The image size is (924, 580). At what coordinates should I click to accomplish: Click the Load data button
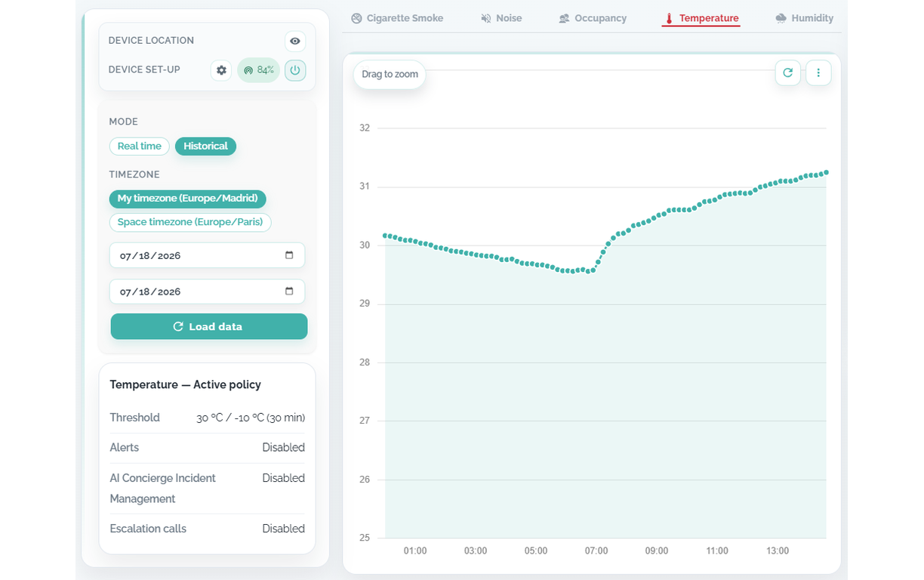tap(209, 326)
